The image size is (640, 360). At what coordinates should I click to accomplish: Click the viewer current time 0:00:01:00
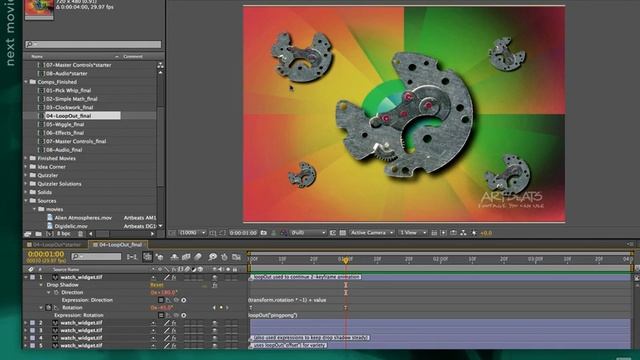(x=243, y=233)
